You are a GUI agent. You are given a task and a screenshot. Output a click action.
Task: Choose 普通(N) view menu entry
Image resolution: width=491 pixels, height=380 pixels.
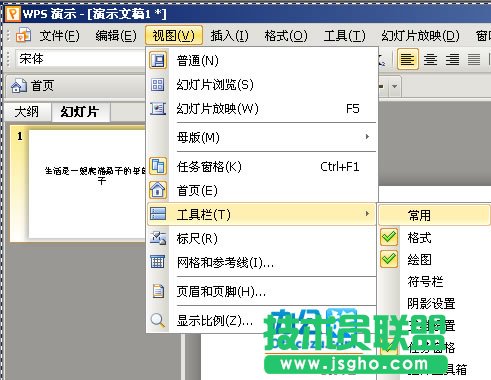(x=262, y=61)
